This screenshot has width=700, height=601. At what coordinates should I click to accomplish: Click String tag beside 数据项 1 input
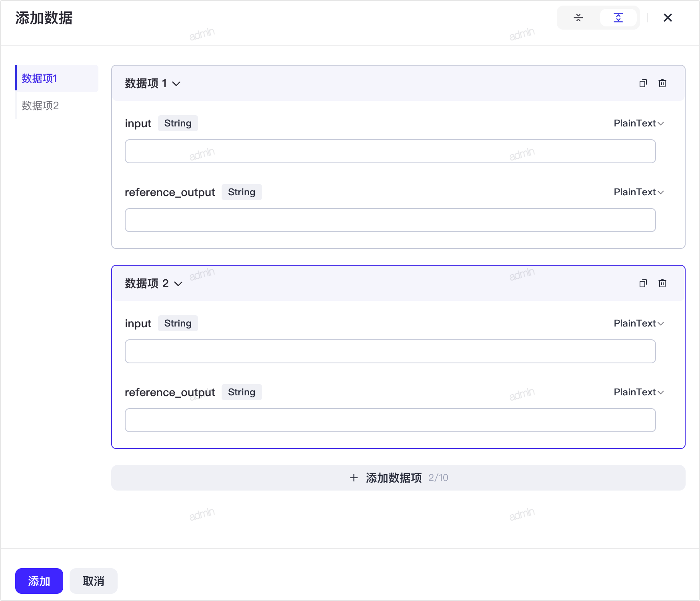point(178,123)
